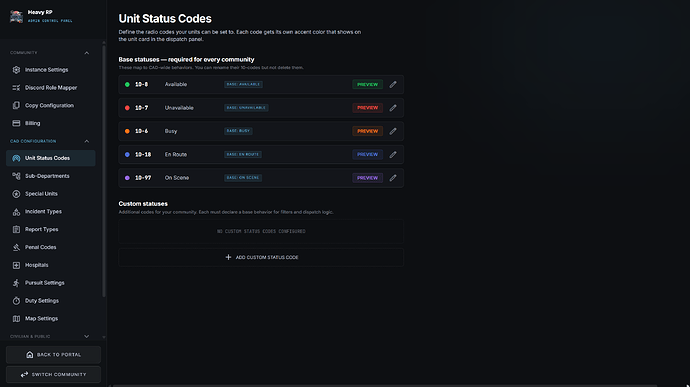Image resolution: width=690 pixels, height=387 pixels.
Task: Open Billing page
Action: click(51, 123)
